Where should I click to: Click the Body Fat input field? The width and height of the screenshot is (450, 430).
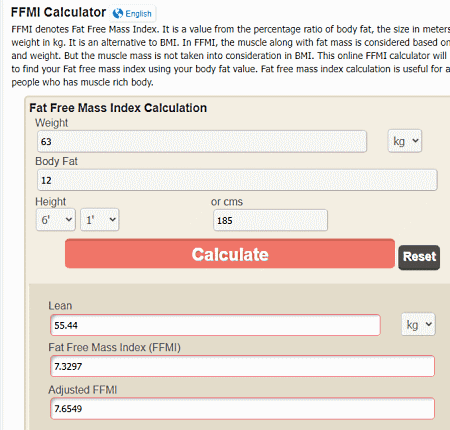(x=237, y=180)
